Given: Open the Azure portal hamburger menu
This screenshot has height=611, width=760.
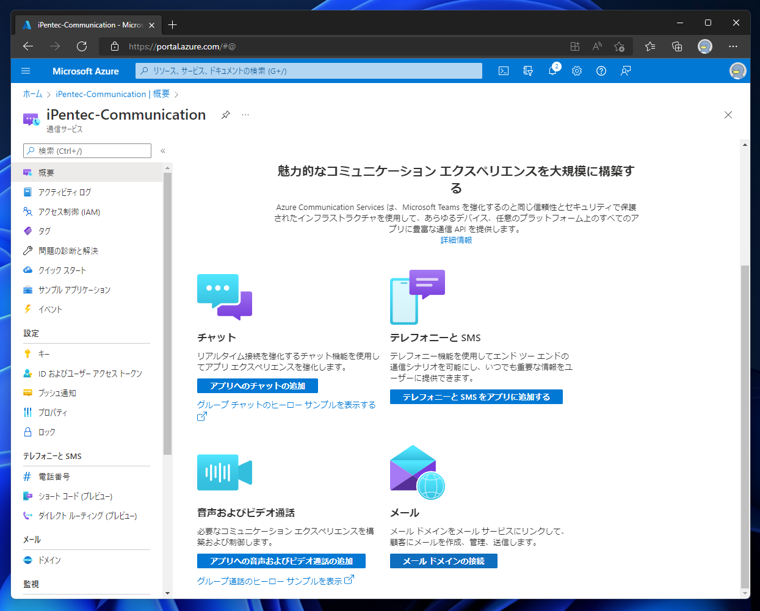Looking at the screenshot, I should [x=26, y=71].
